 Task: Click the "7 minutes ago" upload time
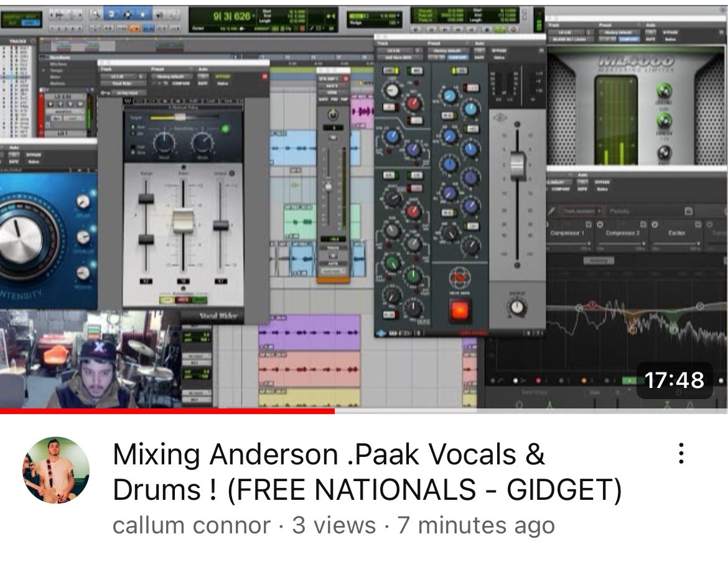pos(476,525)
